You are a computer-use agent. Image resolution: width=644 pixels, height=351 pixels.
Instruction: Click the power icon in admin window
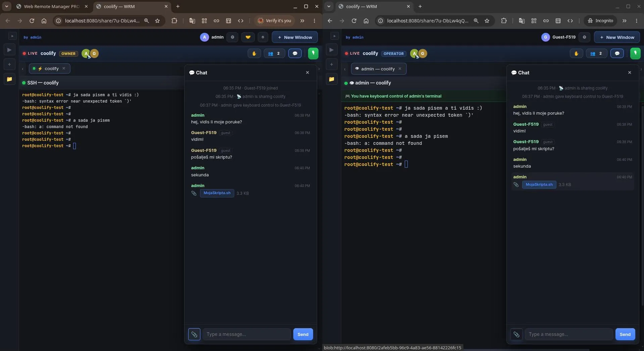coord(263,37)
